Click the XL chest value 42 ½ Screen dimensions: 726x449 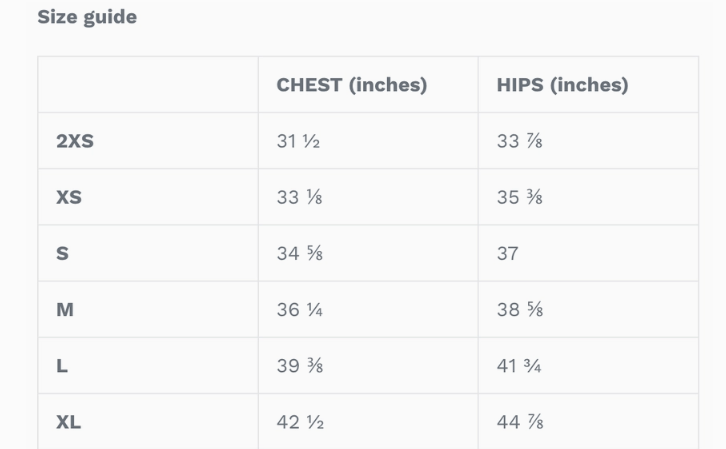[x=298, y=422]
